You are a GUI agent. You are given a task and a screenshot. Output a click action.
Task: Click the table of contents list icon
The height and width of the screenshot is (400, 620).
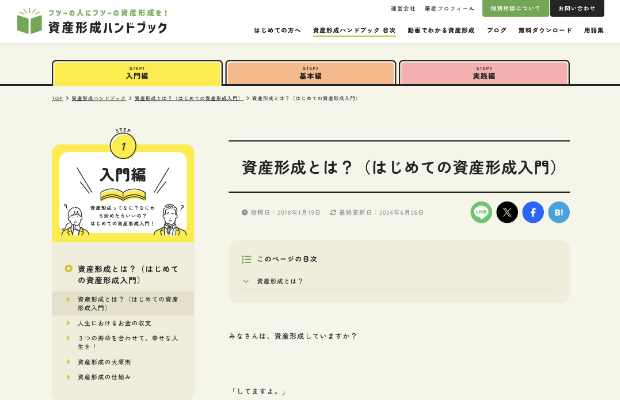pos(246,259)
